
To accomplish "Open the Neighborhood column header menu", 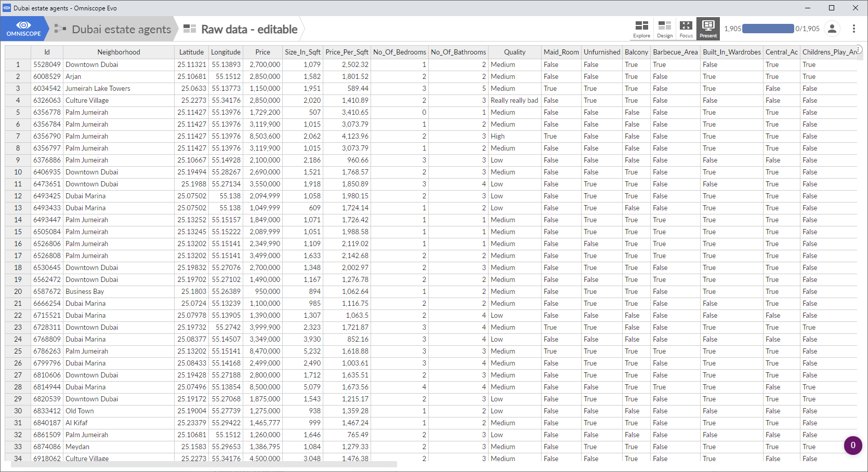I will click(x=119, y=52).
